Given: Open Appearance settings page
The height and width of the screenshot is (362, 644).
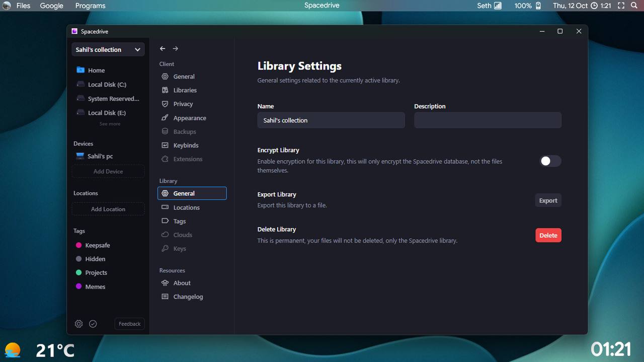Looking at the screenshot, I should (x=189, y=118).
